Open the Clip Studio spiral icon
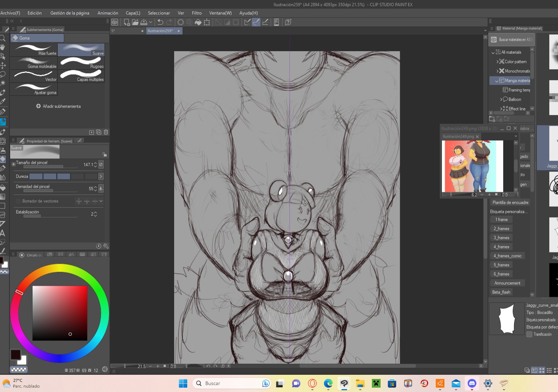This screenshot has width=558, height=392. (x=115, y=22)
